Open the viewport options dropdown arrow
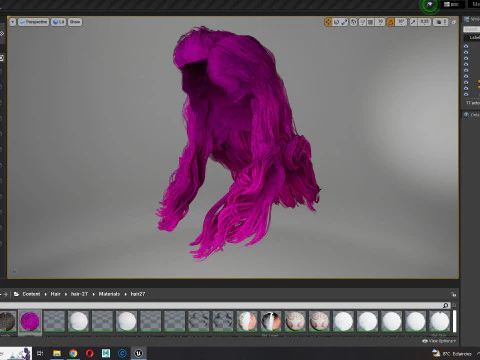Image resolution: width=480 pixels, height=360 pixels. 13,22
